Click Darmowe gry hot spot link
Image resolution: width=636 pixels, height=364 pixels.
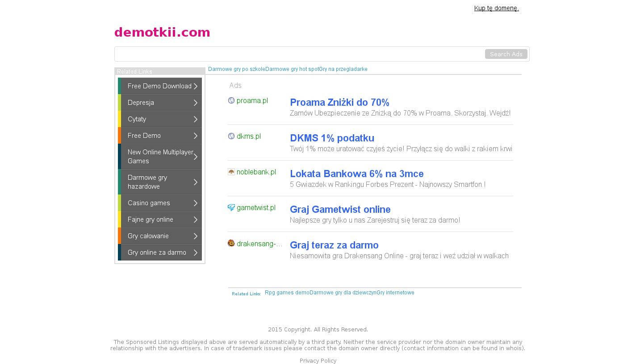pyautogui.click(x=292, y=69)
